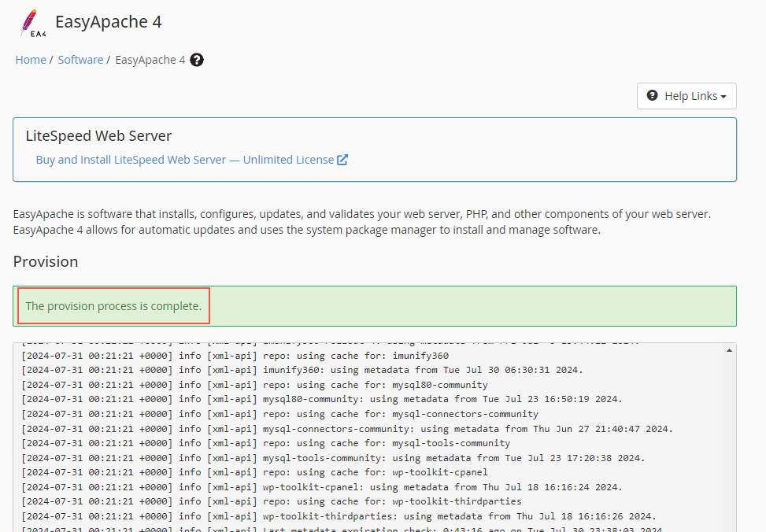Click the log line 'using cache for: mysql-connectors-community'
Viewport: 766px width, 532px height.
click(280, 414)
